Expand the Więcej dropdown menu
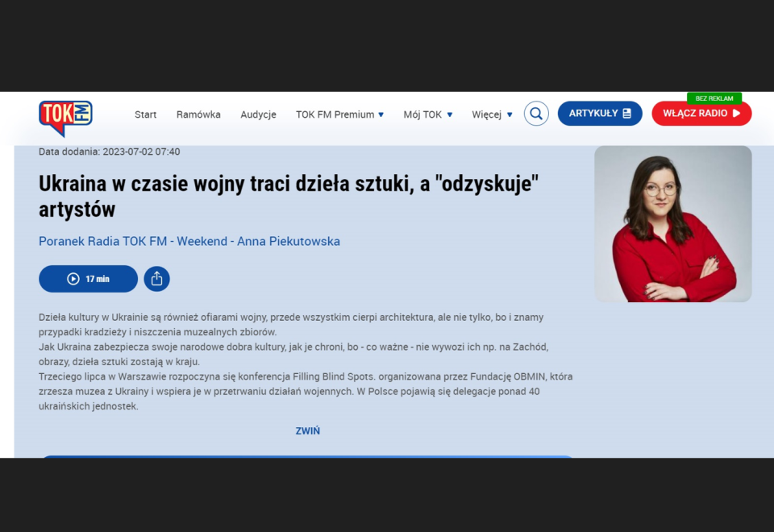Image resolution: width=774 pixels, height=532 pixels. pos(492,114)
